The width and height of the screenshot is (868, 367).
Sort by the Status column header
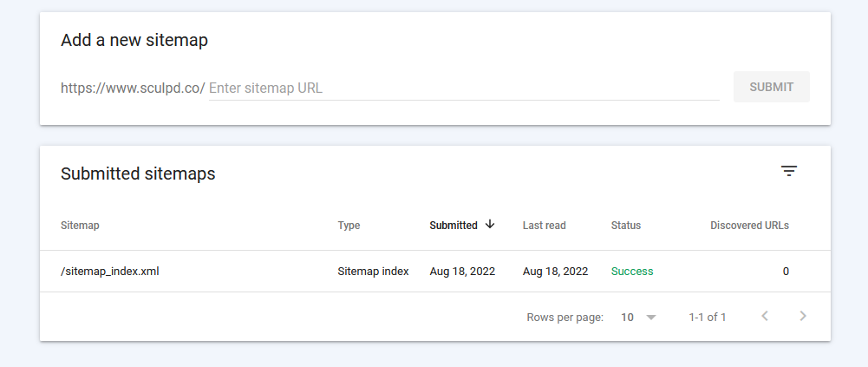point(626,226)
